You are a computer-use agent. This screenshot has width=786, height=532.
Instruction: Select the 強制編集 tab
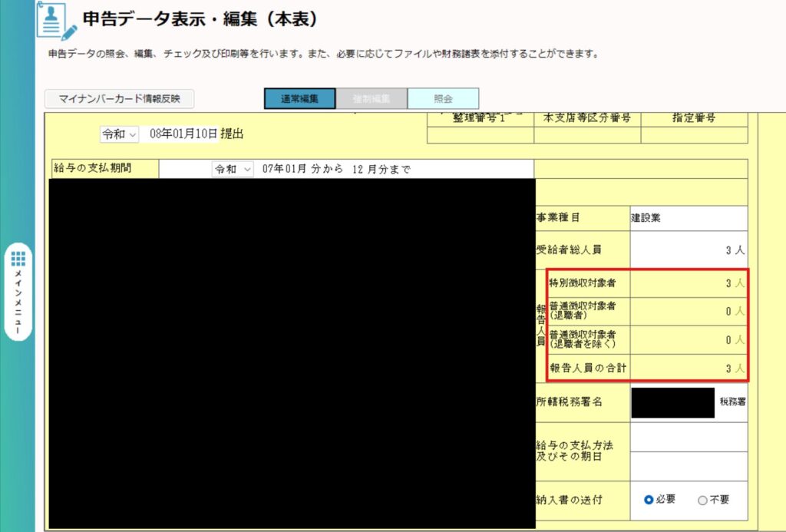coord(372,99)
